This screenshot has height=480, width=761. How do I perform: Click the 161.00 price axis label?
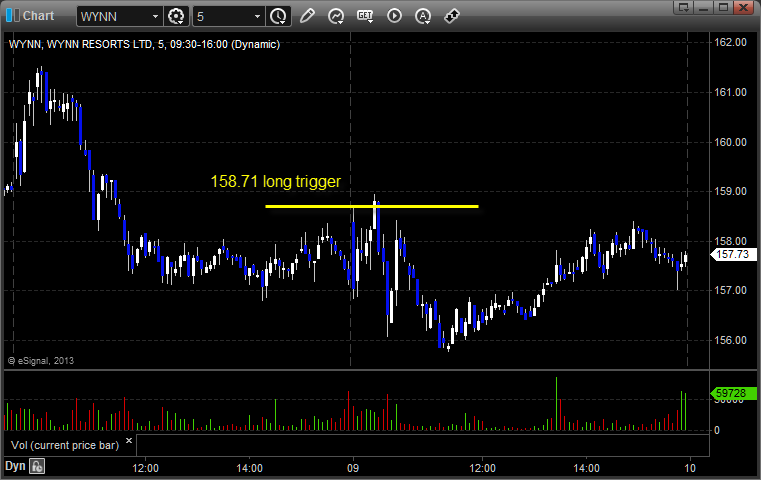coord(730,92)
